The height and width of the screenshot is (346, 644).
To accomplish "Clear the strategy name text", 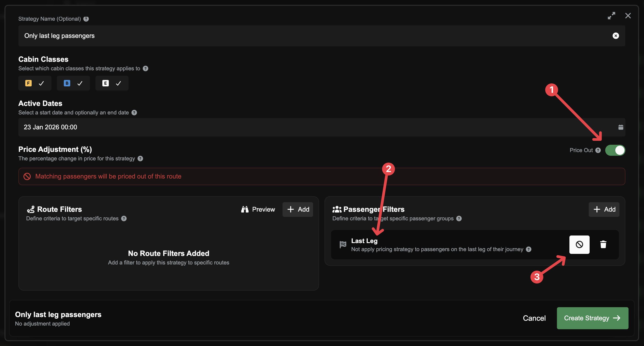I will (616, 36).
